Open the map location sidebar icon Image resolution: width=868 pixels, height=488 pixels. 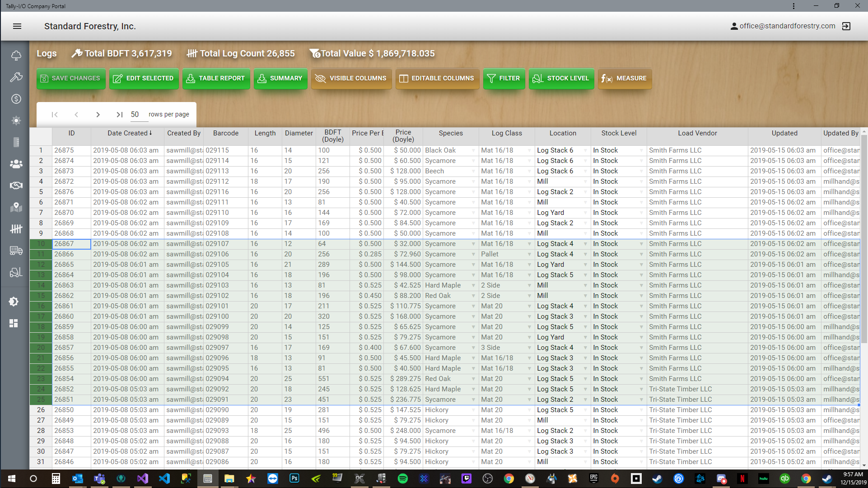click(x=16, y=207)
